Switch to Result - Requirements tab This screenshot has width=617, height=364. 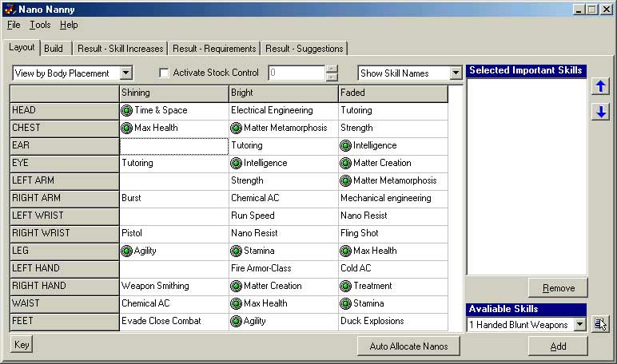[214, 49]
